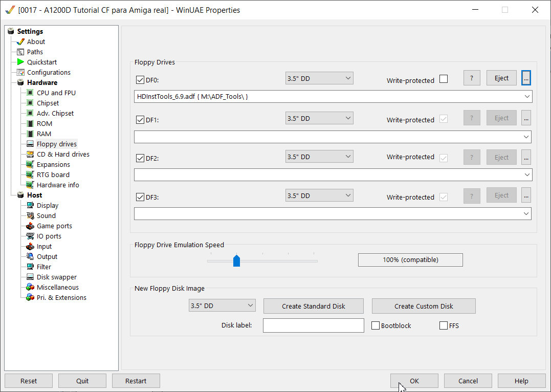Open New Floppy Disk Image type dropdown
The width and height of the screenshot is (551, 392).
[222, 306]
